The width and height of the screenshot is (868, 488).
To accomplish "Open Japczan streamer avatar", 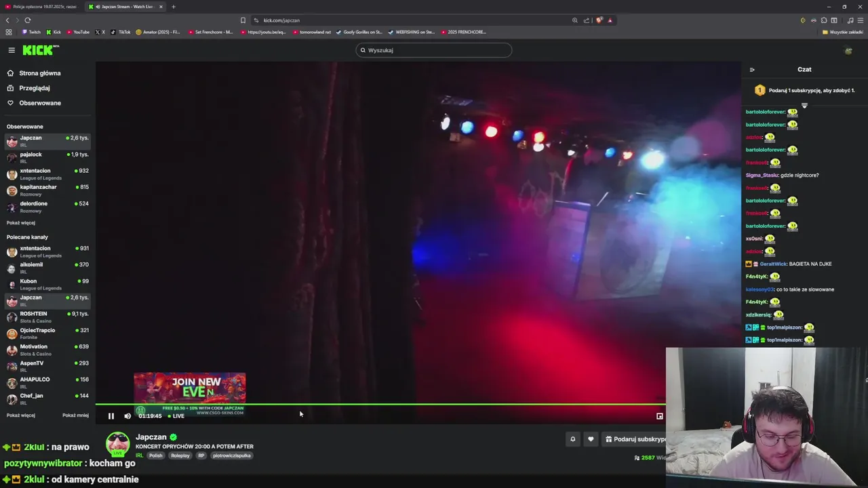I will pyautogui.click(x=117, y=444).
